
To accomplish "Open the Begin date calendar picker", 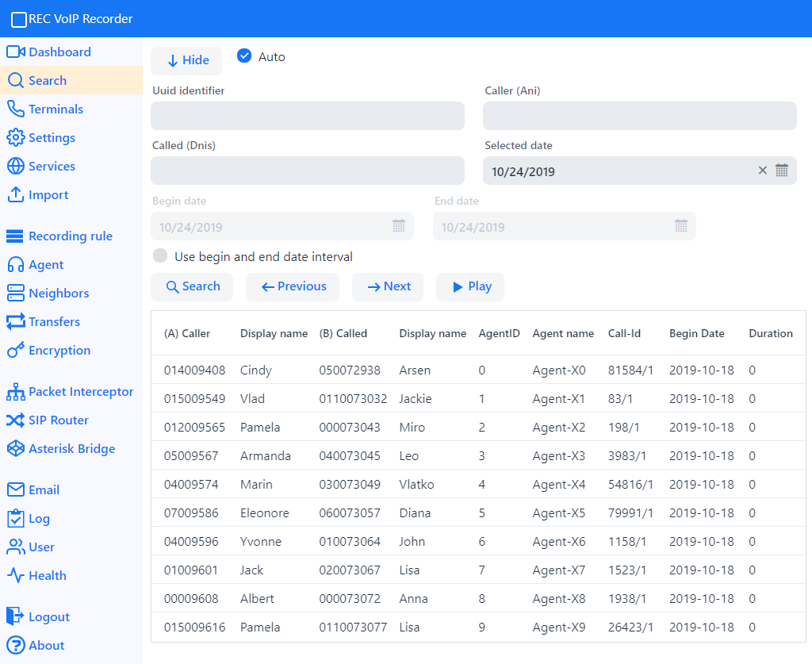I will 399,226.
